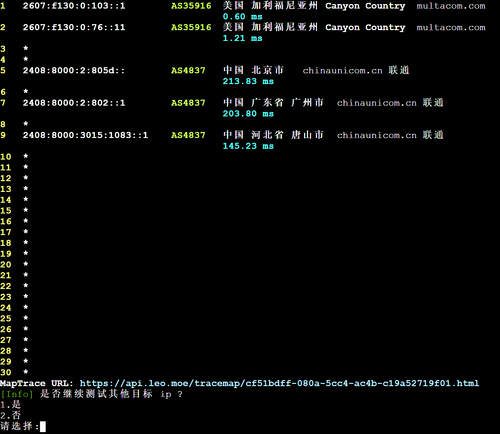Click 中国 北京市 location text
500x434 pixels.
(x=253, y=70)
